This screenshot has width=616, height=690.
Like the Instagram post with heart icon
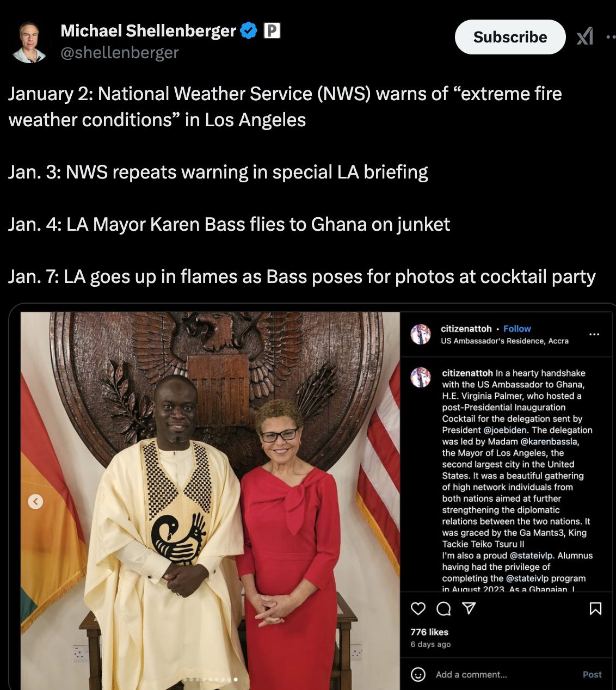418,608
